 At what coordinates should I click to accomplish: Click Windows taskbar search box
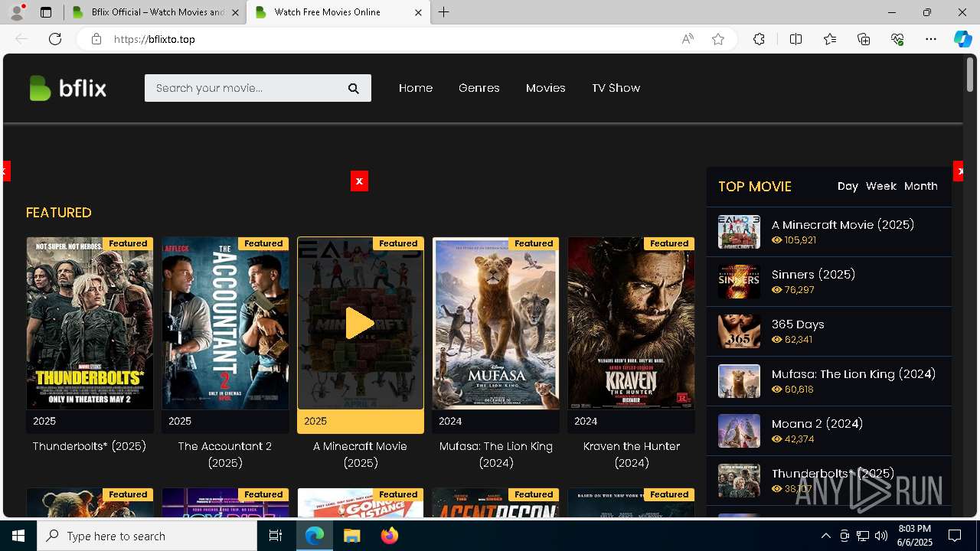click(x=147, y=536)
